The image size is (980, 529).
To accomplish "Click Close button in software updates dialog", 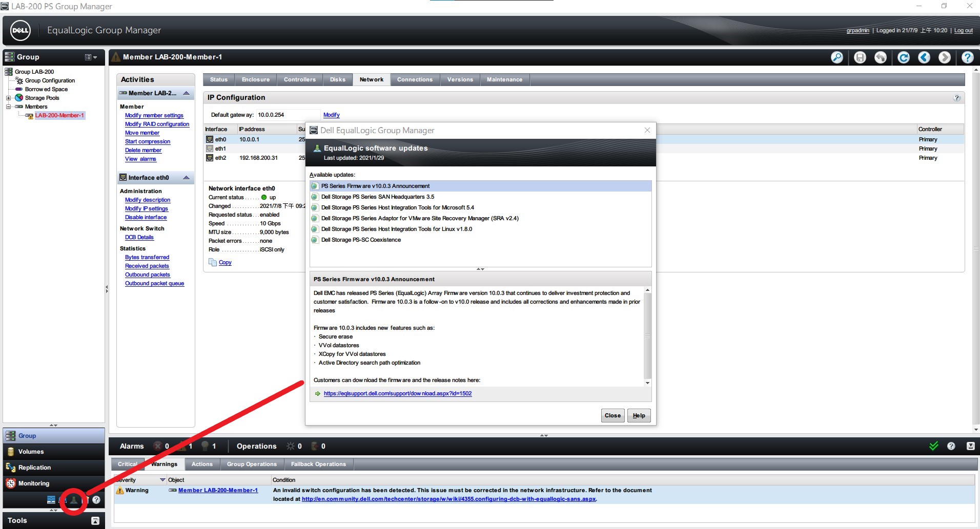I will (x=612, y=416).
